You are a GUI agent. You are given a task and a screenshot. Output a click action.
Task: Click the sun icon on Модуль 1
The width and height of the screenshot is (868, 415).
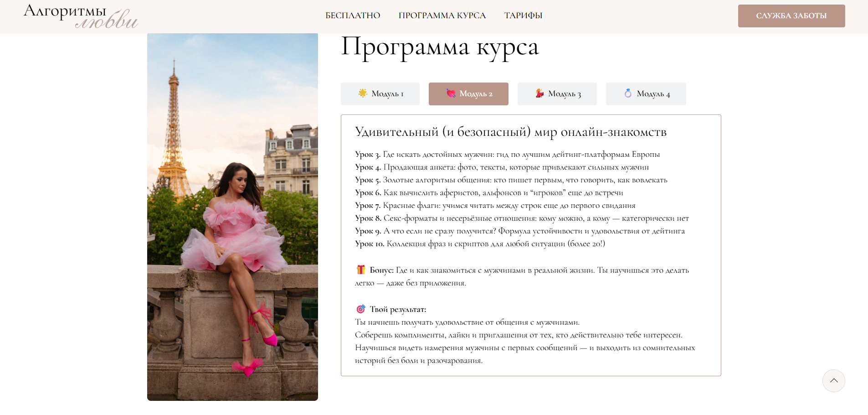363,93
